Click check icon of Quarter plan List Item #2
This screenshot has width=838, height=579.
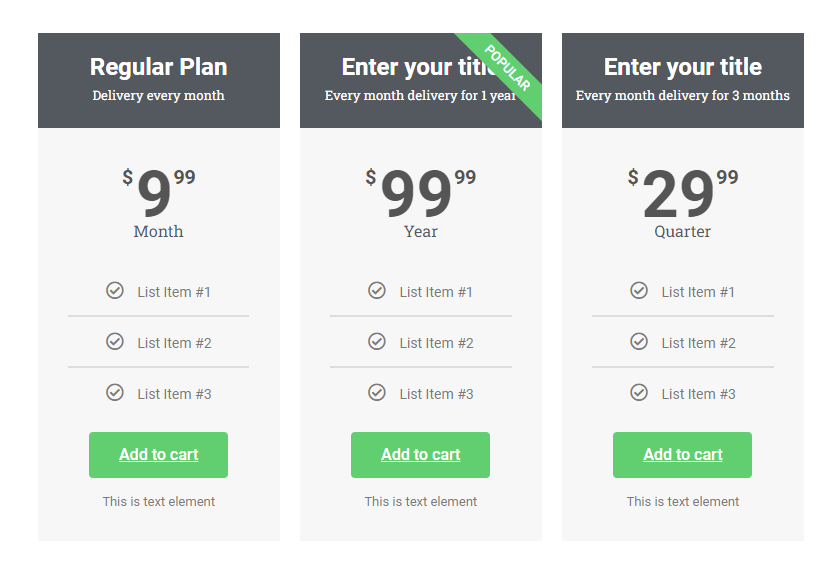point(639,341)
